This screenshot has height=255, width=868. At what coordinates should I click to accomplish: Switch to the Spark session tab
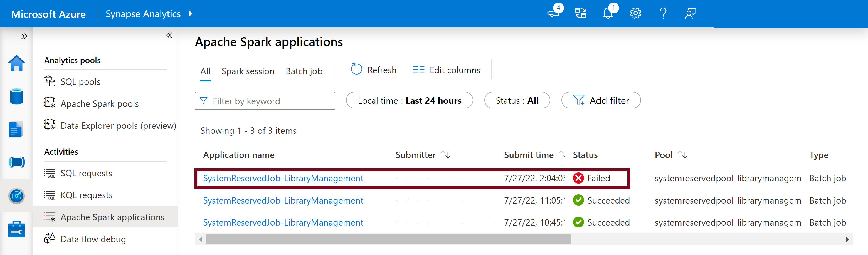pos(248,71)
